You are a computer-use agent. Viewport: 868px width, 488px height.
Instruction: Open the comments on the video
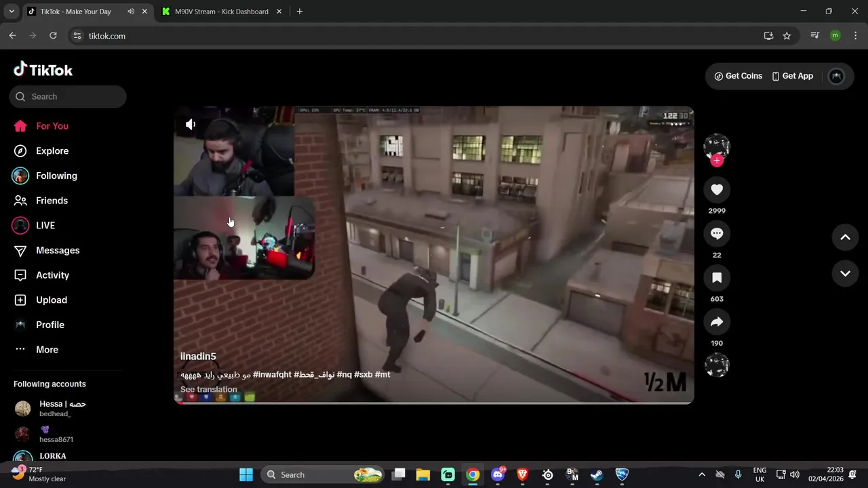coord(717,234)
